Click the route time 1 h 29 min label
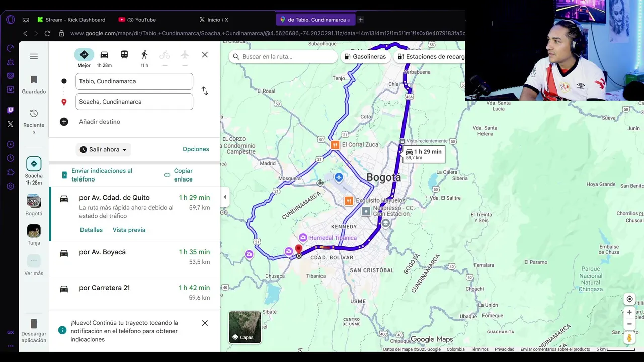Image resolution: width=644 pixels, height=362 pixels. 424,154
